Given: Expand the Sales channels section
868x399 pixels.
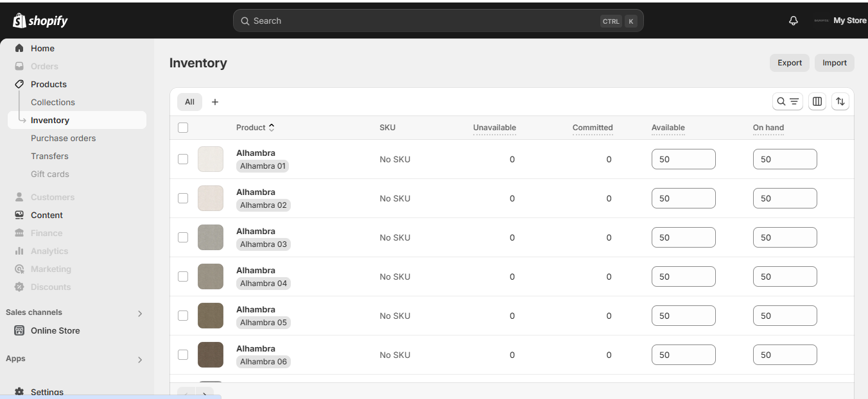Looking at the screenshot, I should coord(140,314).
